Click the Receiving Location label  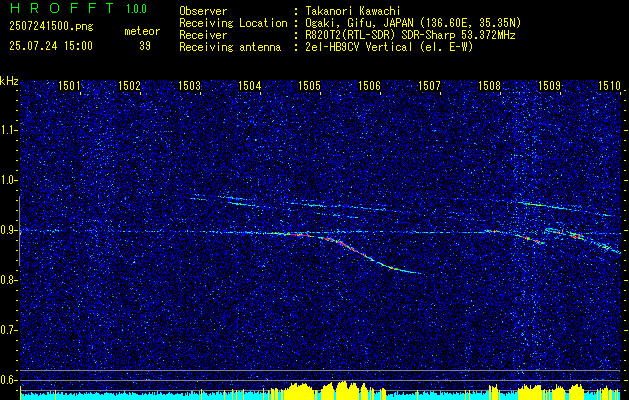click(233, 23)
